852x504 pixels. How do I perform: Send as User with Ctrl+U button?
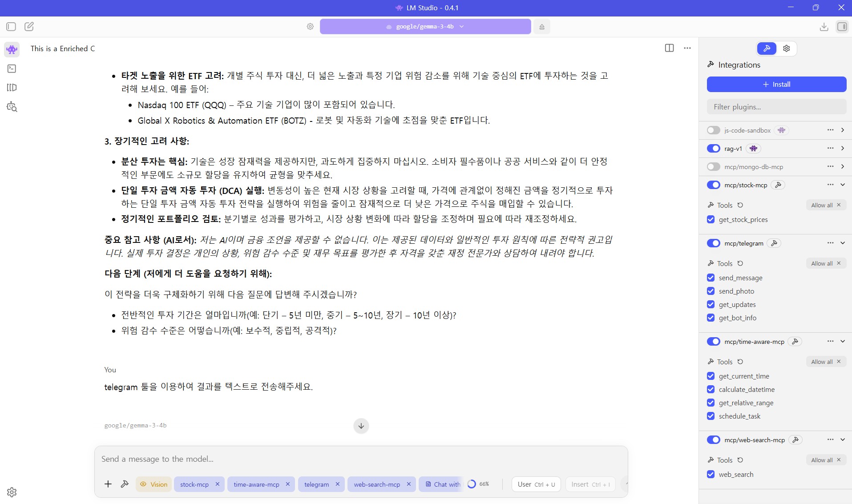tap(536, 484)
